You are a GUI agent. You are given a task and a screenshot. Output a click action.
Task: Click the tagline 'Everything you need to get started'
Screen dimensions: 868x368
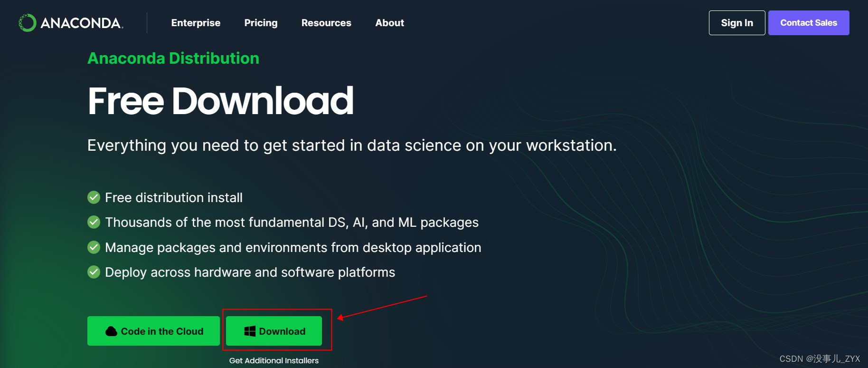point(352,145)
